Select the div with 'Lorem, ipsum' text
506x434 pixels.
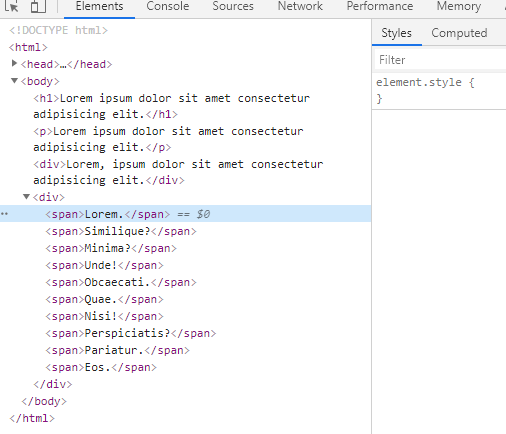178,172
